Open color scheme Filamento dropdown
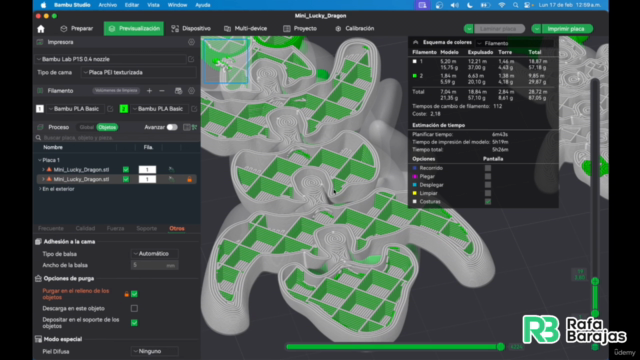 pos(515,43)
